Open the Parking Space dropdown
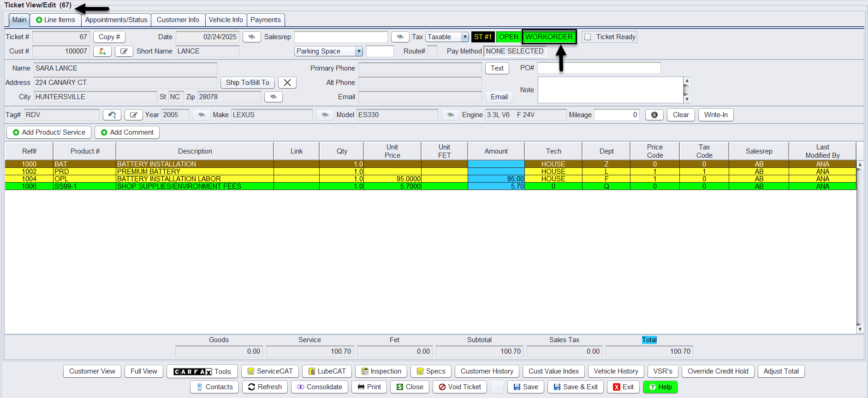This screenshot has height=398, width=868. pos(358,51)
